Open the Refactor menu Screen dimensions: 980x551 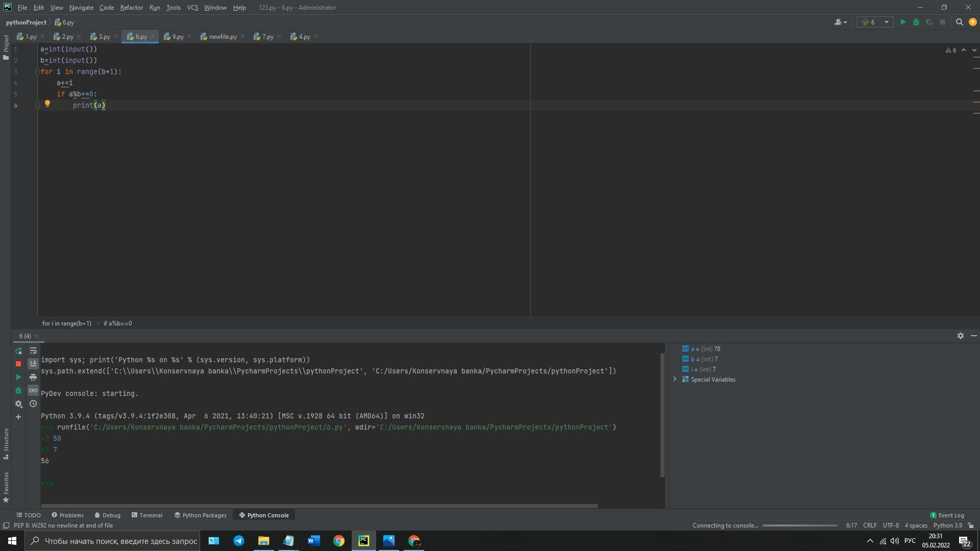point(131,8)
